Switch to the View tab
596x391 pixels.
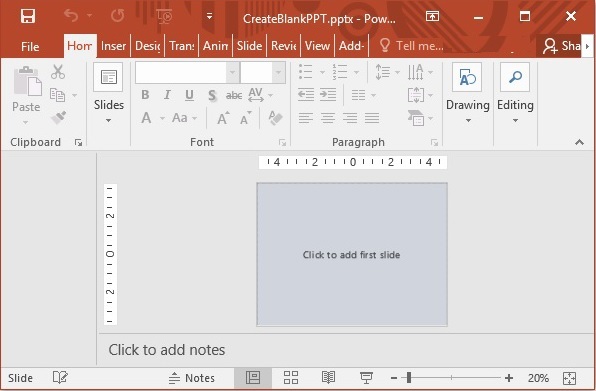(317, 46)
